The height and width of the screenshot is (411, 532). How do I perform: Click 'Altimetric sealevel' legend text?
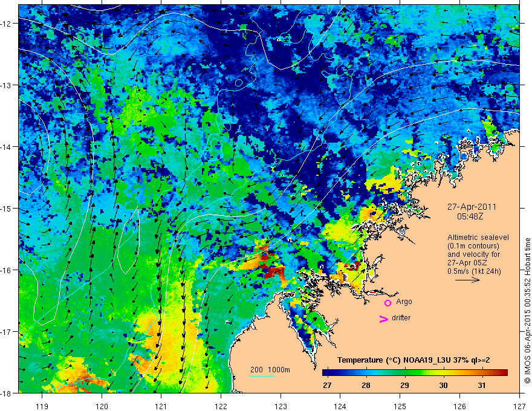(x=478, y=238)
